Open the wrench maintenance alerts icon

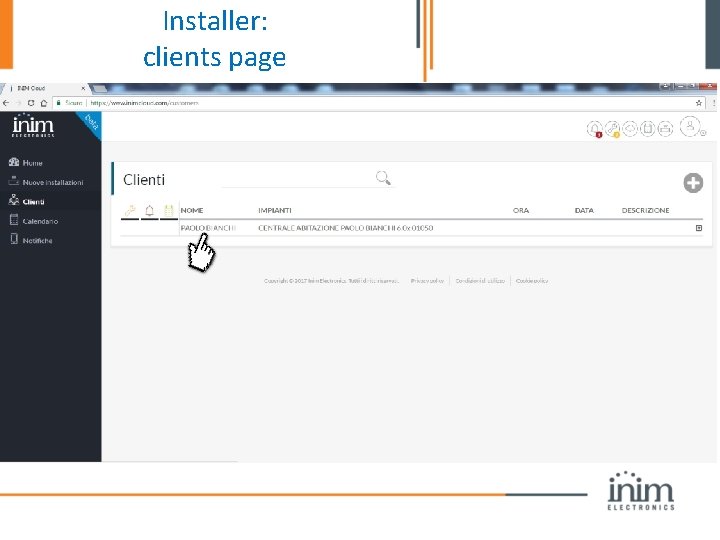tap(612, 129)
